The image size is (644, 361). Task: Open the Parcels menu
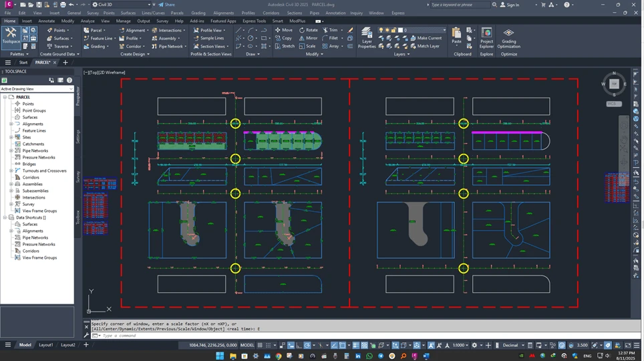pos(176,13)
